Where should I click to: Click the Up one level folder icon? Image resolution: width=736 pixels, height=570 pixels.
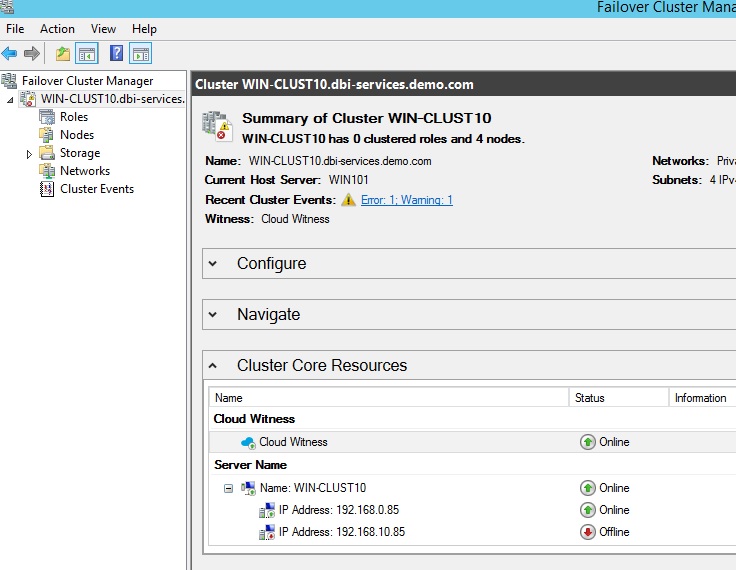63,54
